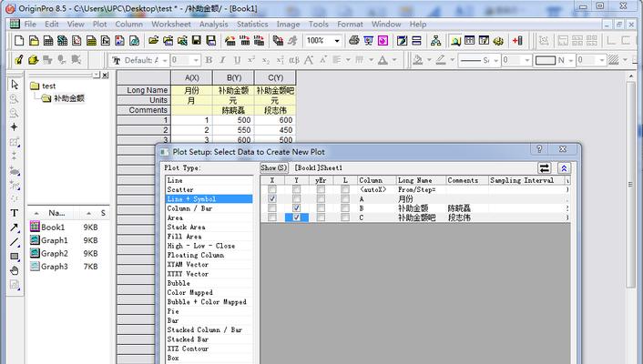Click the New Folder toolbar icon
The image size is (643, 364).
[34, 41]
